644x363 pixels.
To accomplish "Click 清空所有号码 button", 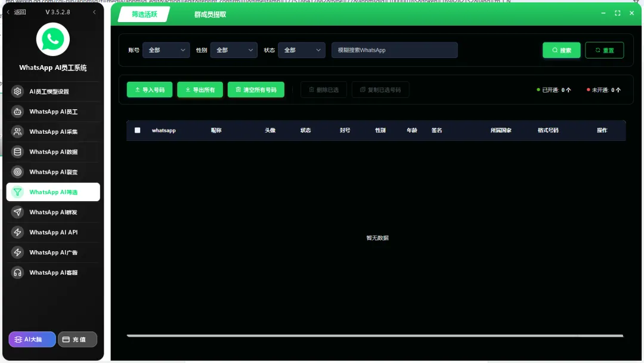I will coord(256,90).
